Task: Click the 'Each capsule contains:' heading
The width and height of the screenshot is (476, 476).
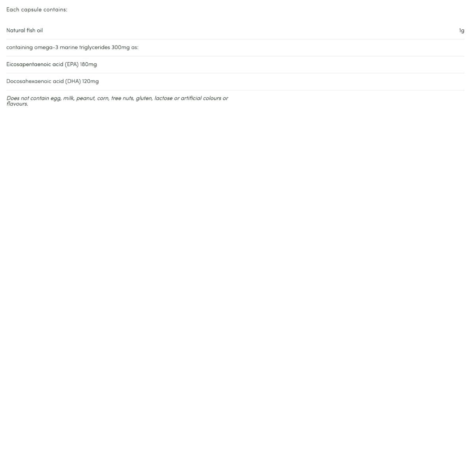Action: tap(37, 10)
